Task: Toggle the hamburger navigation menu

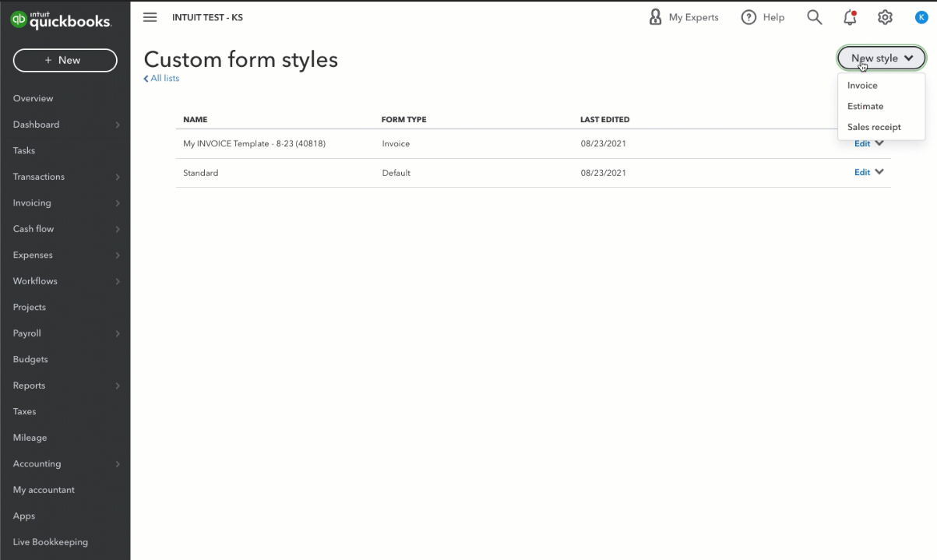Action: click(x=150, y=17)
